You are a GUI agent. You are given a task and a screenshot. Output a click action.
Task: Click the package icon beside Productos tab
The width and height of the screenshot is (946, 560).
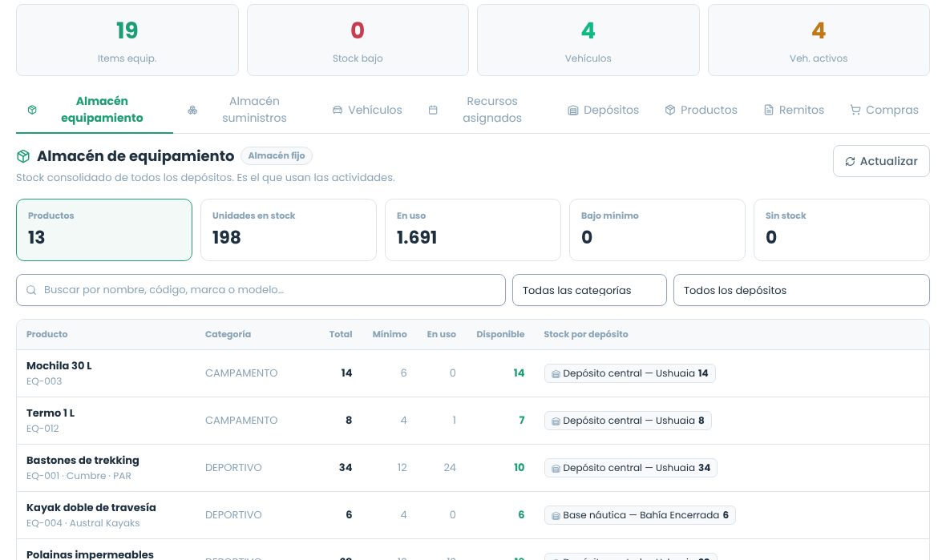(669, 110)
